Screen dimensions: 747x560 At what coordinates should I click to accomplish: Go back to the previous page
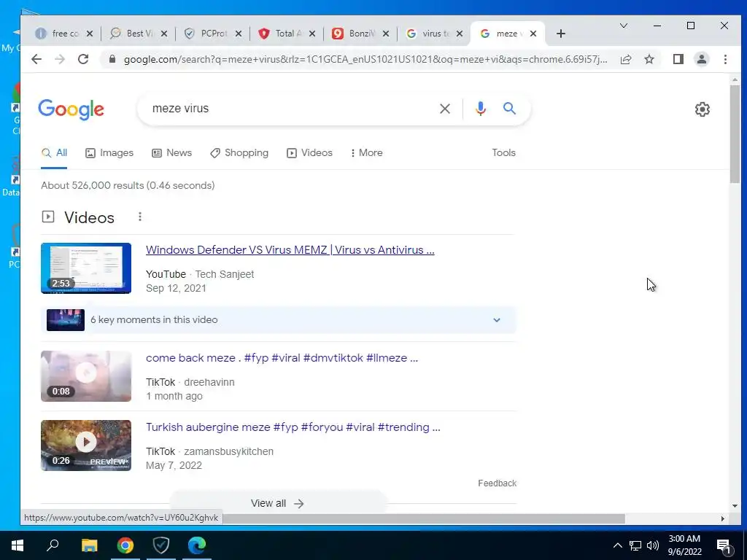point(36,59)
